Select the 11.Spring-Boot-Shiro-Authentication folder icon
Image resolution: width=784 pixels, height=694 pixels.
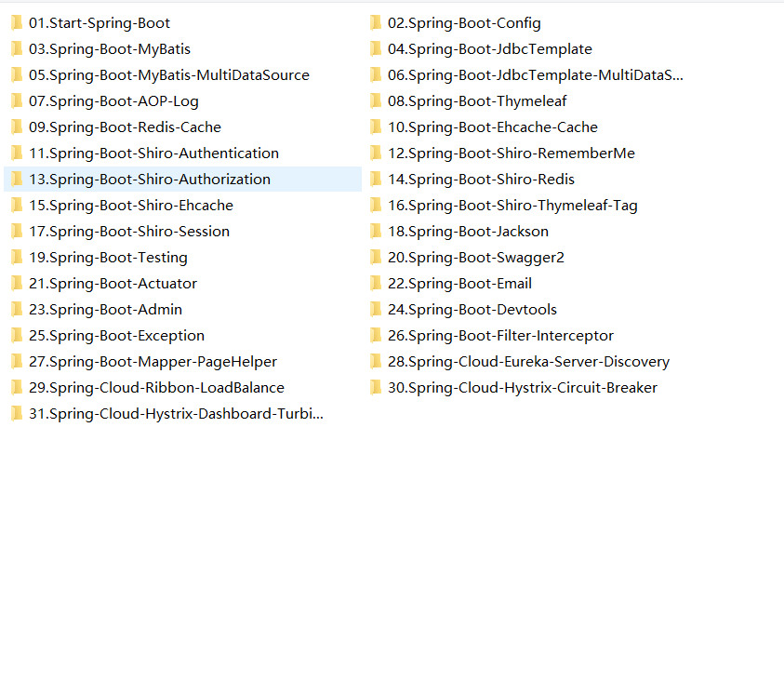click(x=17, y=153)
